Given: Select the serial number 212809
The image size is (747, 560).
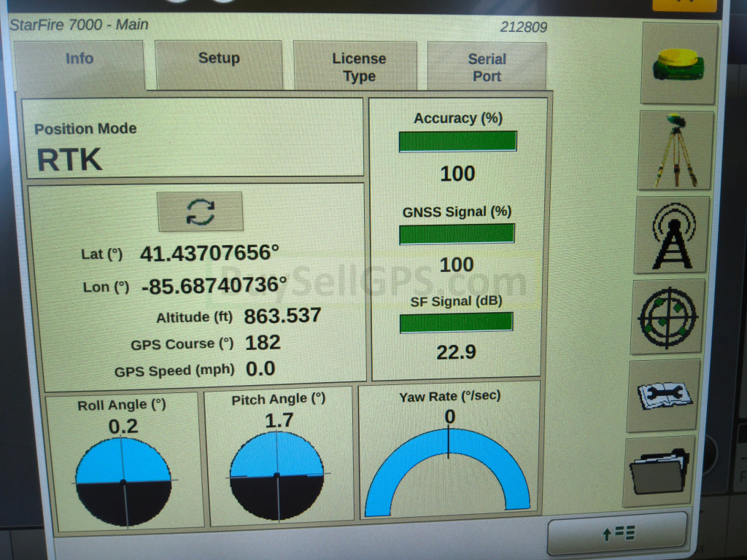Looking at the screenshot, I should (524, 27).
